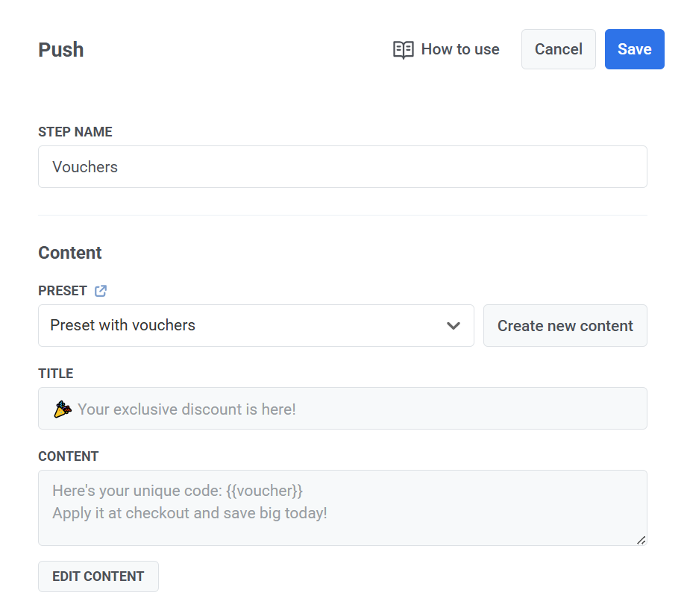Click the Vouchers step name field
The image size is (687, 616).
pyautogui.click(x=342, y=166)
